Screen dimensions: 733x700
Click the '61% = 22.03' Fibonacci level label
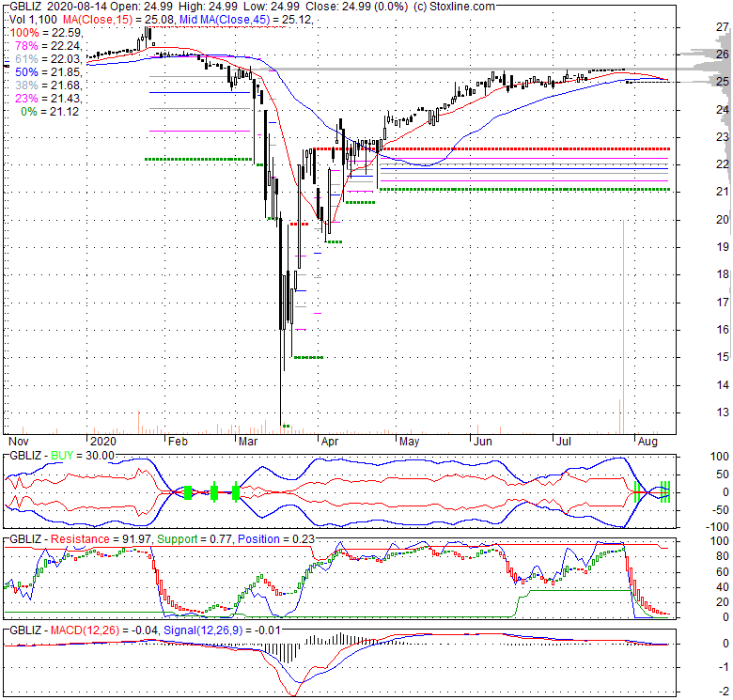coord(48,59)
